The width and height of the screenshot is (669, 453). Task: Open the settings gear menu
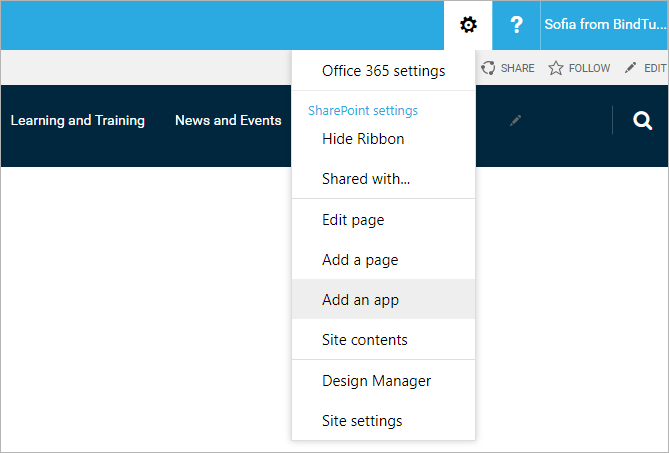[468, 25]
